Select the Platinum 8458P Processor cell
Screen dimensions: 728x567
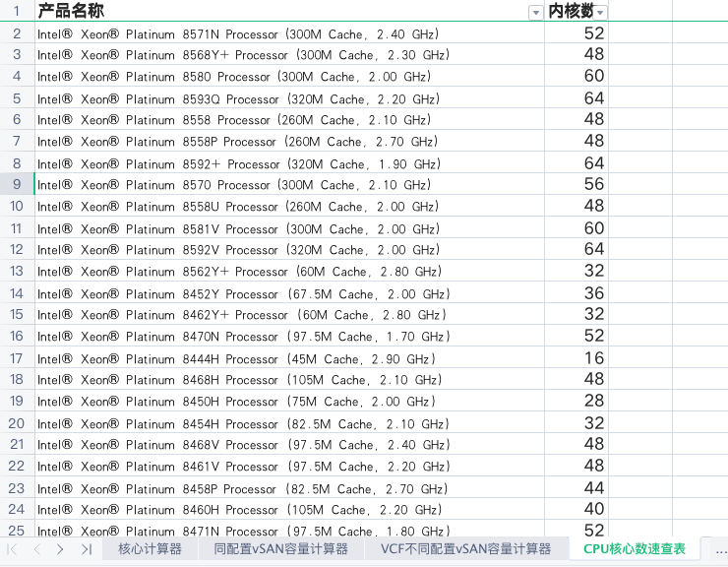coord(289,488)
